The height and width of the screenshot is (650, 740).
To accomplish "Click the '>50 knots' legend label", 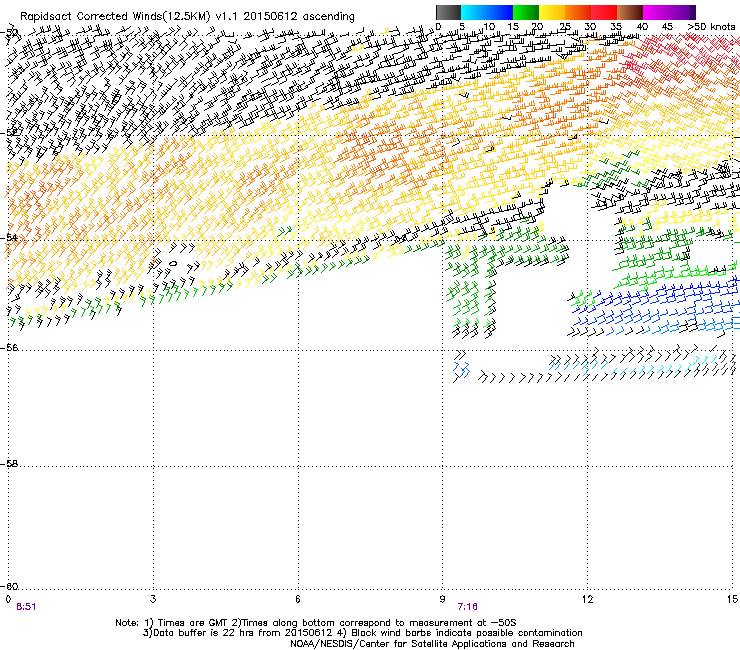I will click(x=711, y=27).
